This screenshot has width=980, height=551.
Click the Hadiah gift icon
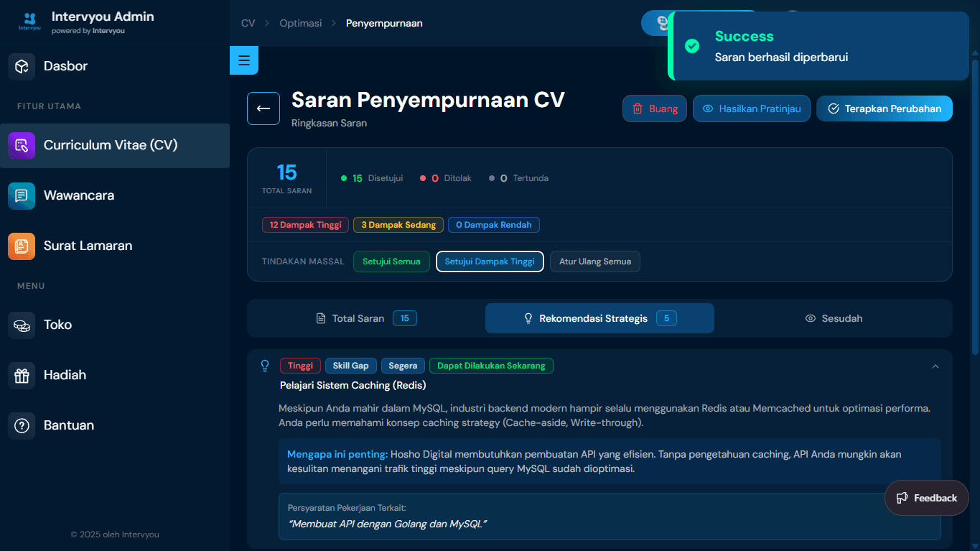[x=22, y=375]
